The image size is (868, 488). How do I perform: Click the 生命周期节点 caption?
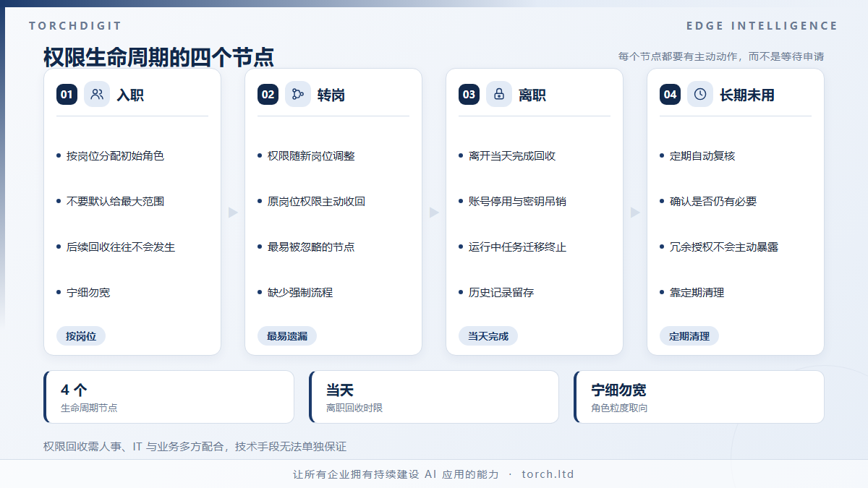click(89, 408)
